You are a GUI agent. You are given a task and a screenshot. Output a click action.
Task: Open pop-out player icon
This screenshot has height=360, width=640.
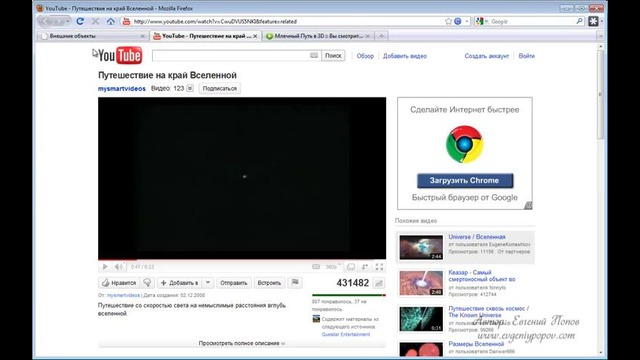(x=365, y=267)
